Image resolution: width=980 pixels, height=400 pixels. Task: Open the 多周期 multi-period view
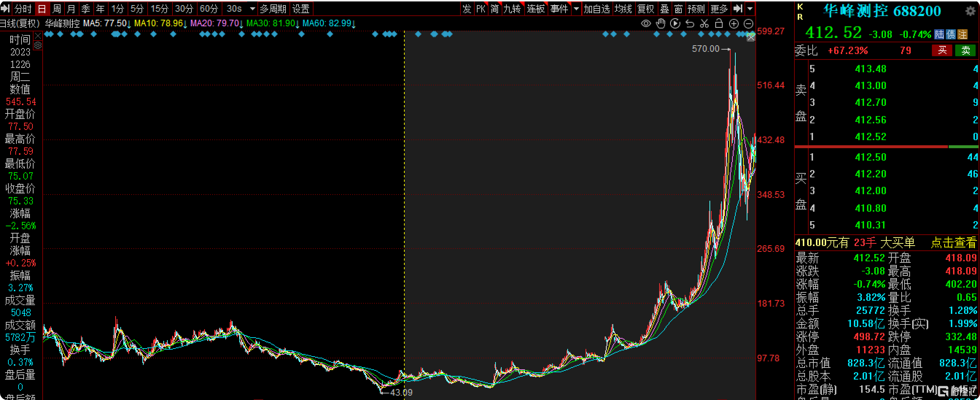pos(273,8)
